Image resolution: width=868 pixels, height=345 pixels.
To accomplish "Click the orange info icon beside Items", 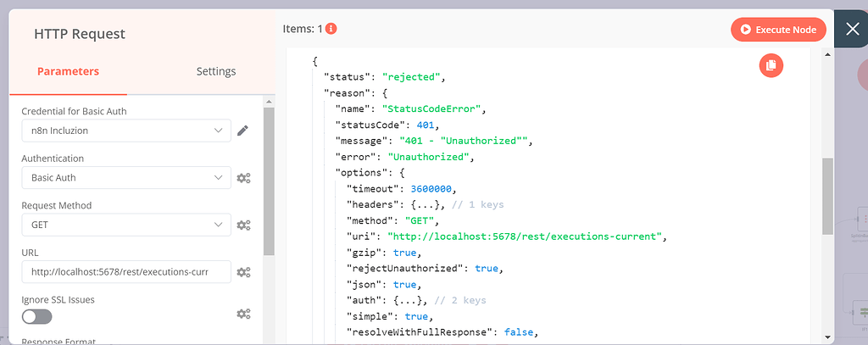I will [331, 29].
